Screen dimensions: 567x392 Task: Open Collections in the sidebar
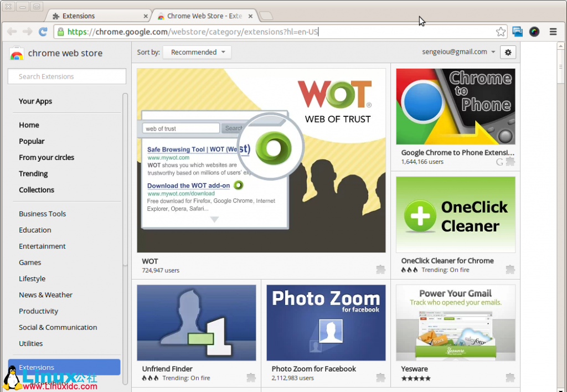pyautogui.click(x=37, y=190)
